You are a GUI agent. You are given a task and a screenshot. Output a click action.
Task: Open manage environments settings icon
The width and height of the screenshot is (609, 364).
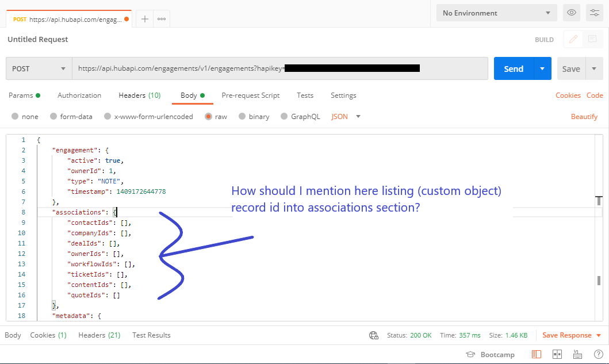(594, 13)
